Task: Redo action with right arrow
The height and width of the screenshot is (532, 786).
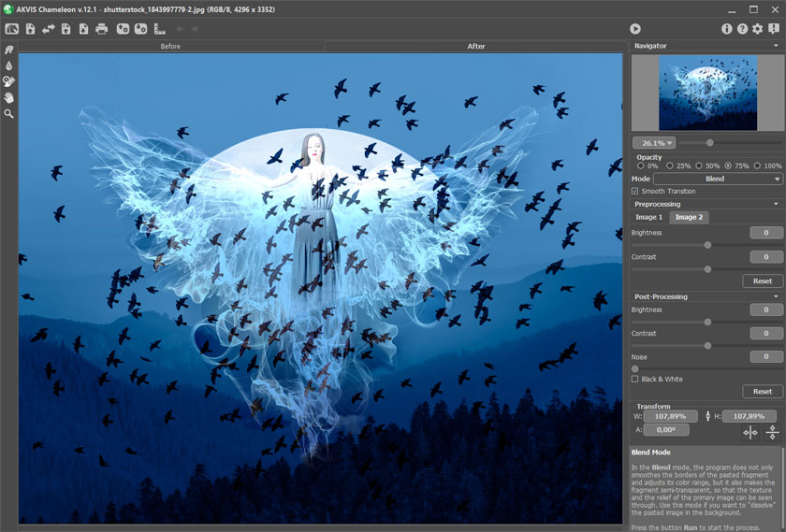Action: [x=195, y=29]
